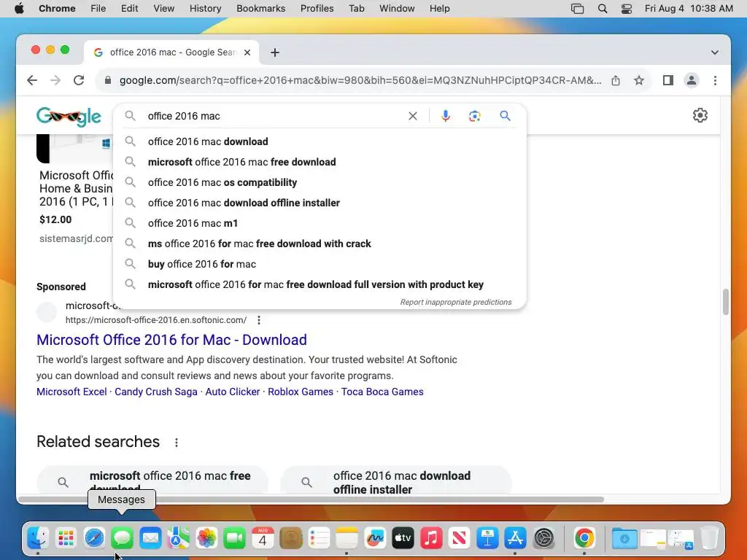
Task: Open Mail from the Dock
Action: click(150, 538)
